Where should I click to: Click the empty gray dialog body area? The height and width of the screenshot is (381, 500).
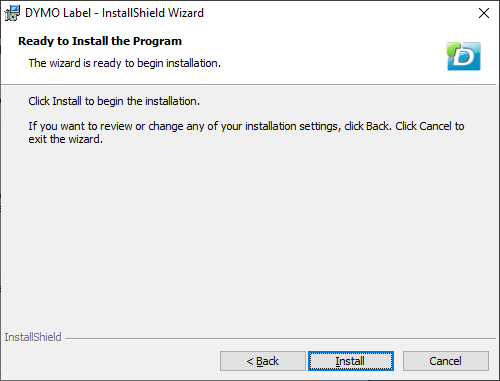point(248,233)
